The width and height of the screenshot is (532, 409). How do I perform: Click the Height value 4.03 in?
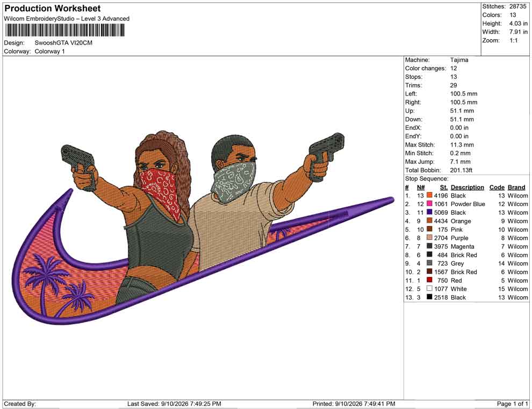(x=518, y=24)
